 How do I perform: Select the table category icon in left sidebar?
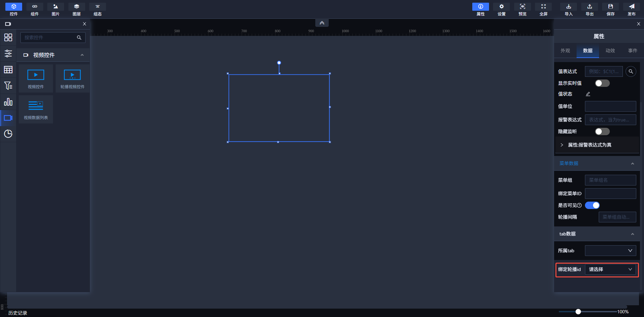[8, 70]
